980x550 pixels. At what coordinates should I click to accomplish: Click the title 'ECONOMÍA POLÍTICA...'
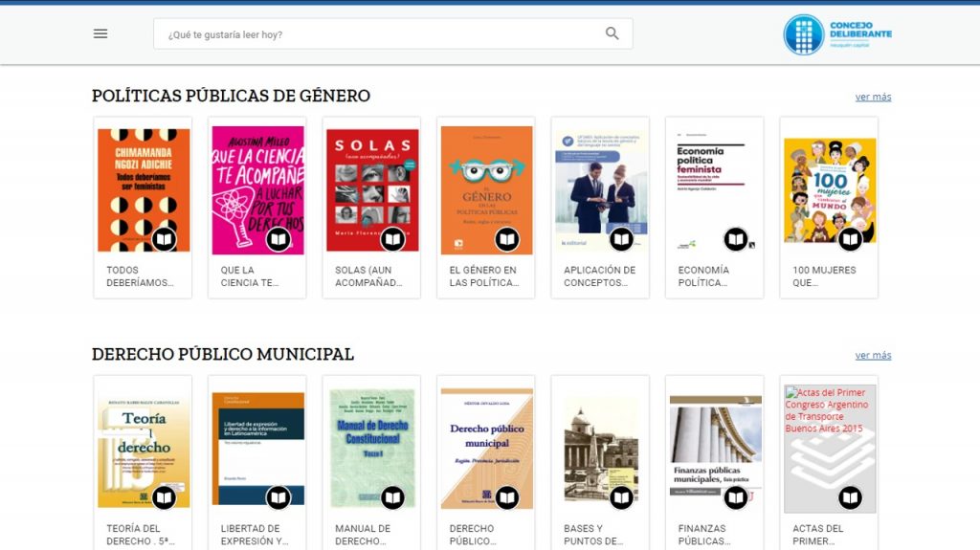tap(703, 276)
